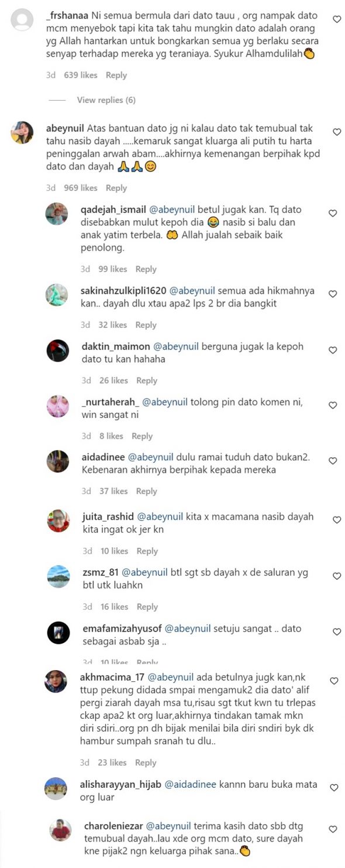Like sakinahzulkipli1620's reply
This screenshot has width=345, height=868.
pos(333,294)
